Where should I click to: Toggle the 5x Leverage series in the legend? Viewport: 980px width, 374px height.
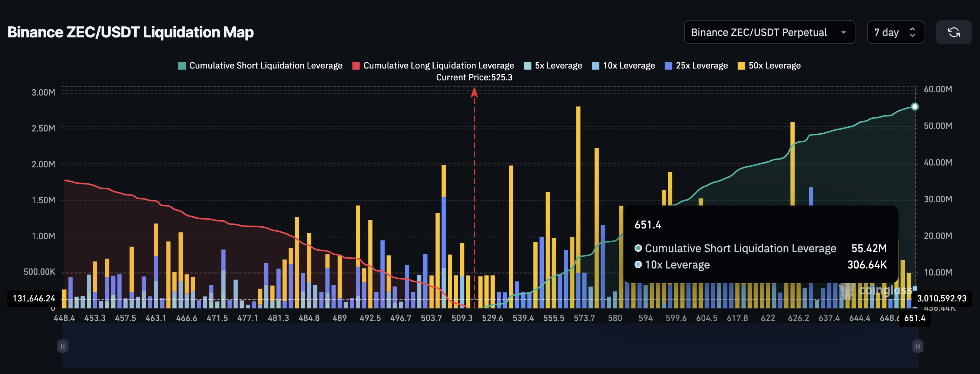coord(553,66)
